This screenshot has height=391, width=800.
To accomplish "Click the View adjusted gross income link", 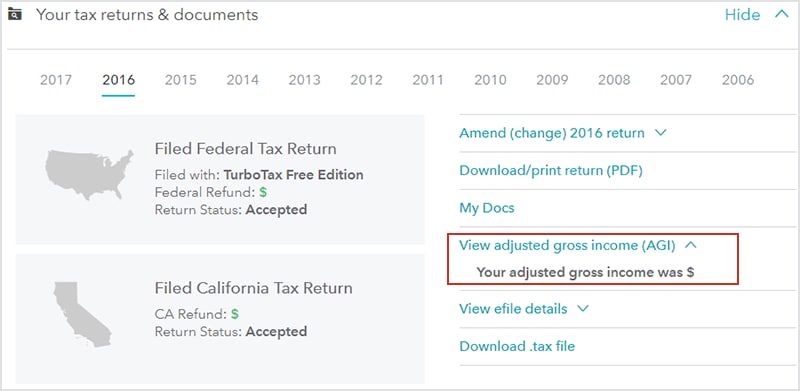I will click(567, 246).
